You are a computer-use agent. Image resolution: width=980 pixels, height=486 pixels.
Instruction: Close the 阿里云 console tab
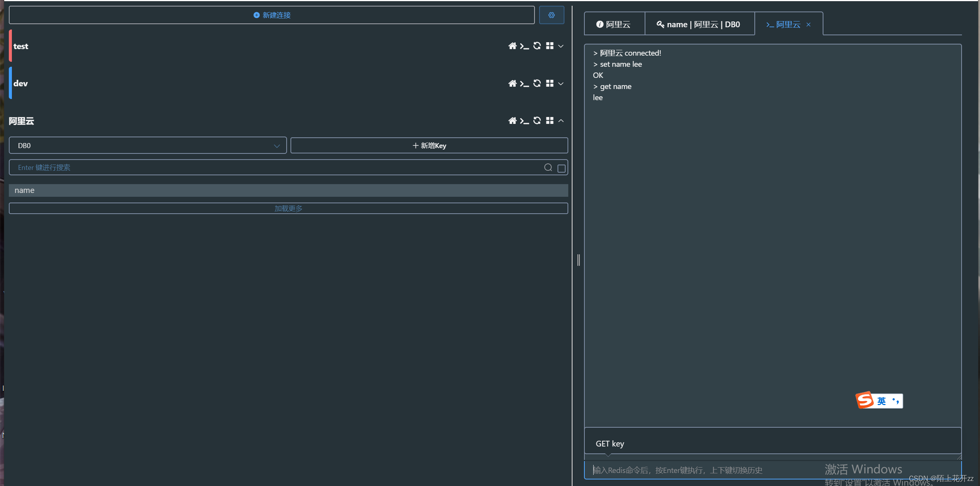pyautogui.click(x=808, y=25)
